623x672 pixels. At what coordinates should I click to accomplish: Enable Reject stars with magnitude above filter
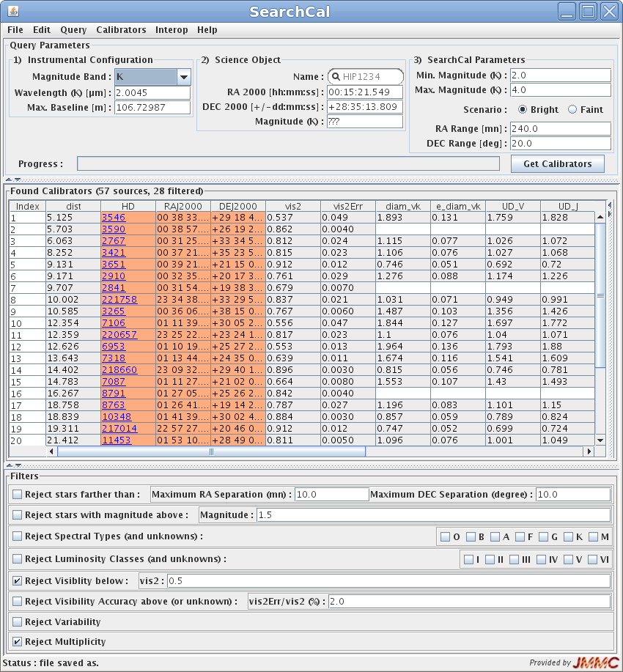pos(17,515)
